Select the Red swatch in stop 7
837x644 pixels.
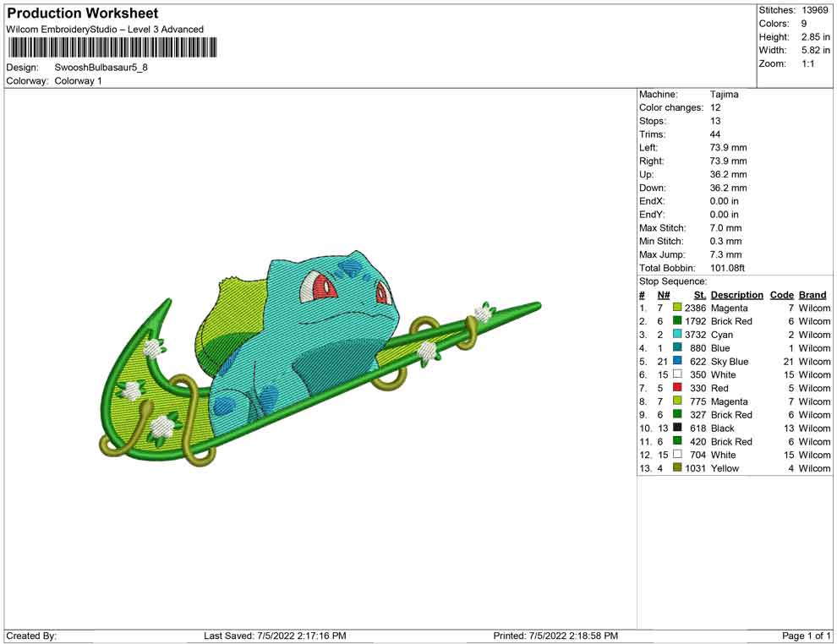click(x=677, y=388)
